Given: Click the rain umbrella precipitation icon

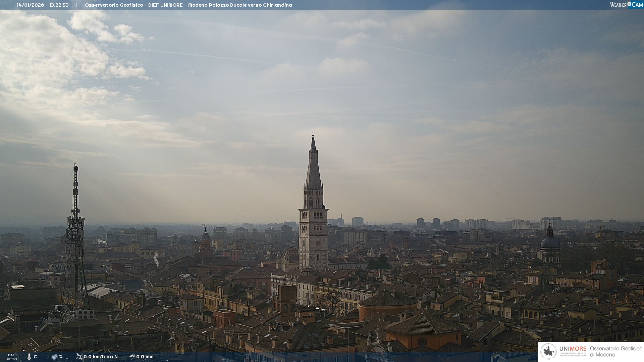Looking at the screenshot, I should point(132,357).
